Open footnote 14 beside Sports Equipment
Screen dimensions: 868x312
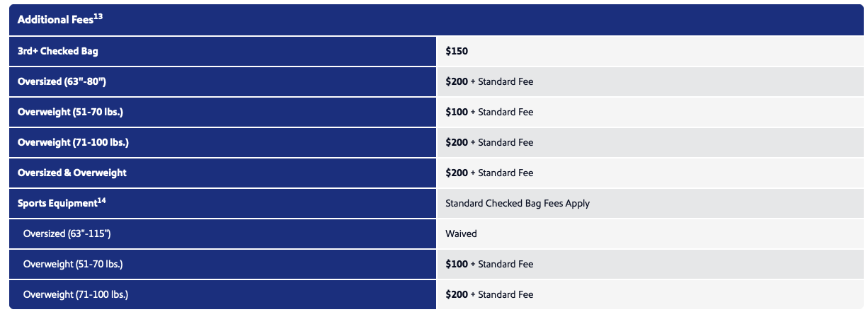(101, 200)
